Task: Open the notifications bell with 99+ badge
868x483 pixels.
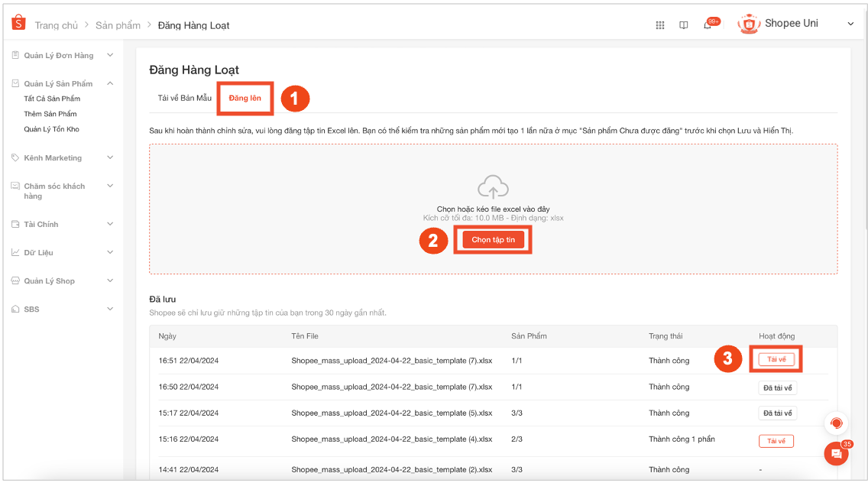Action: click(706, 24)
